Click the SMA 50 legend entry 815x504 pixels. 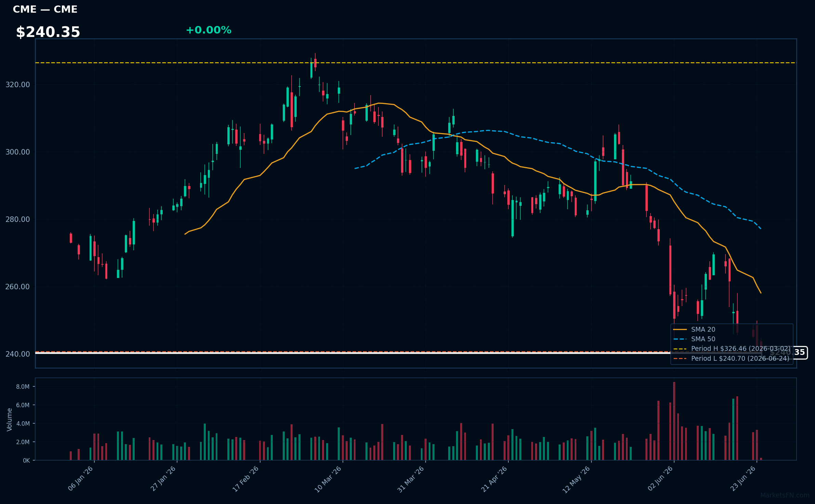(x=694, y=339)
